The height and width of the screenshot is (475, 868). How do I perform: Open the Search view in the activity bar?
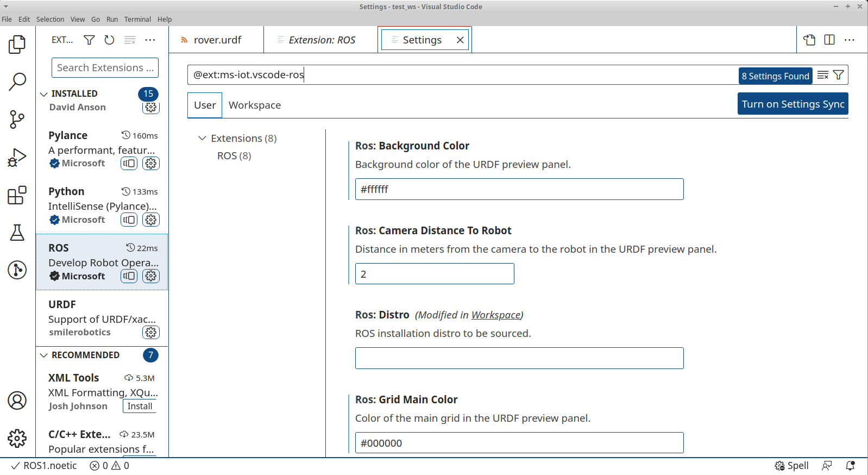tap(17, 82)
